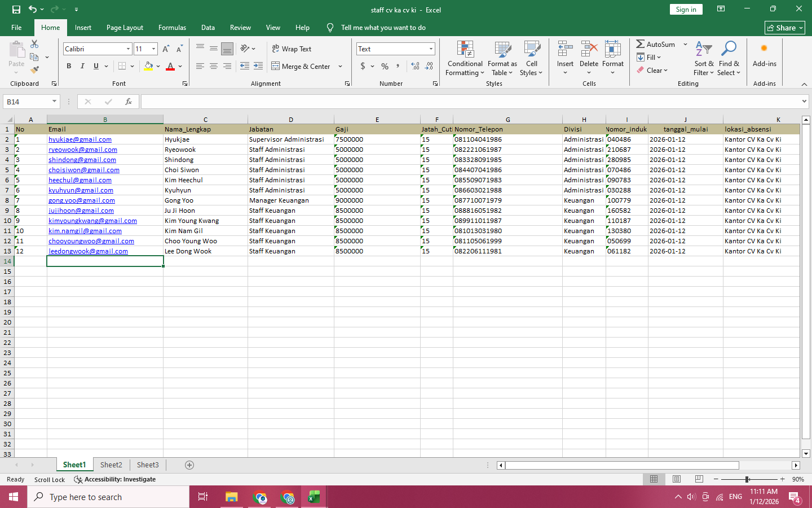This screenshot has width=812, height=508.
Task: Switch to Page Layout view in status bar
Action: (x=676, y=479)
